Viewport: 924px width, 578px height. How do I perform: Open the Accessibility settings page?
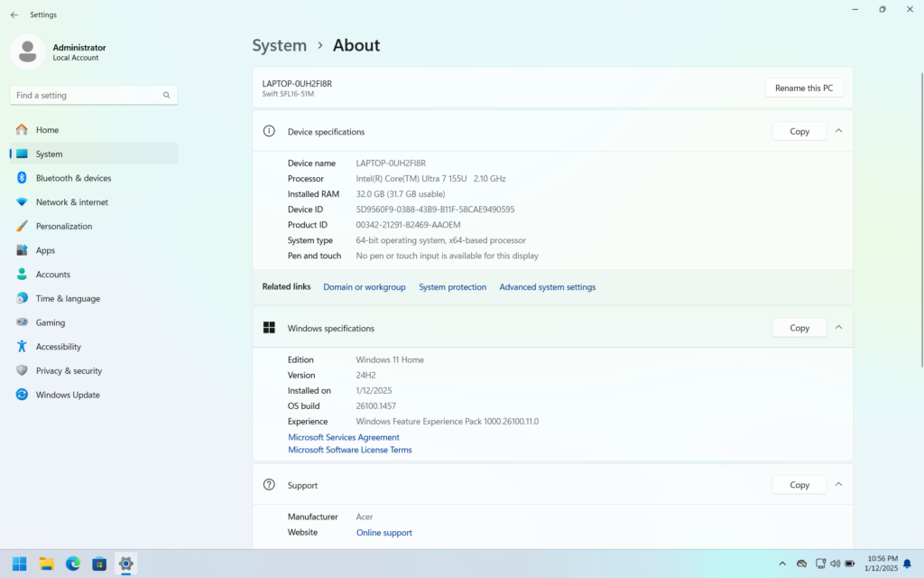point(94,347)
